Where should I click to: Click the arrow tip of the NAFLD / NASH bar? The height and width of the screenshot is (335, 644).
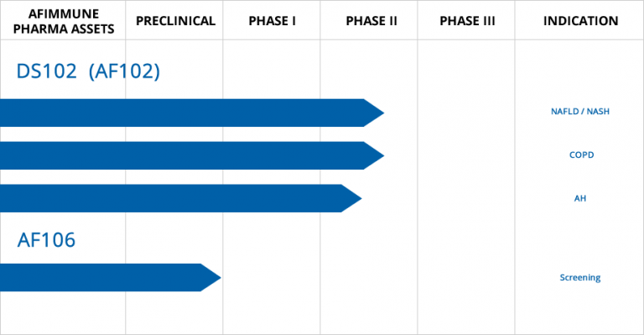coord(373,113)
